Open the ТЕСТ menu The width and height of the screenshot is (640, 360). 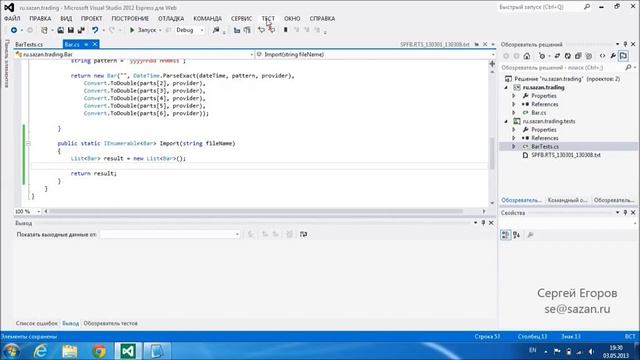[x=268, y=19]
